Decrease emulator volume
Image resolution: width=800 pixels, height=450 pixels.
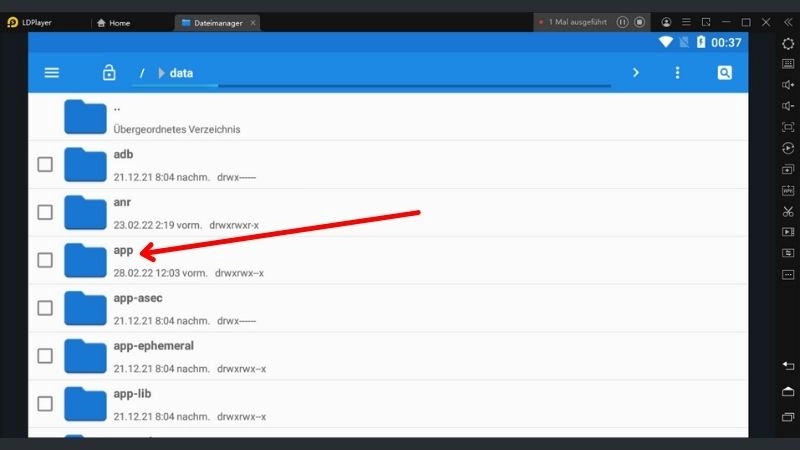(x=788, y=106)
